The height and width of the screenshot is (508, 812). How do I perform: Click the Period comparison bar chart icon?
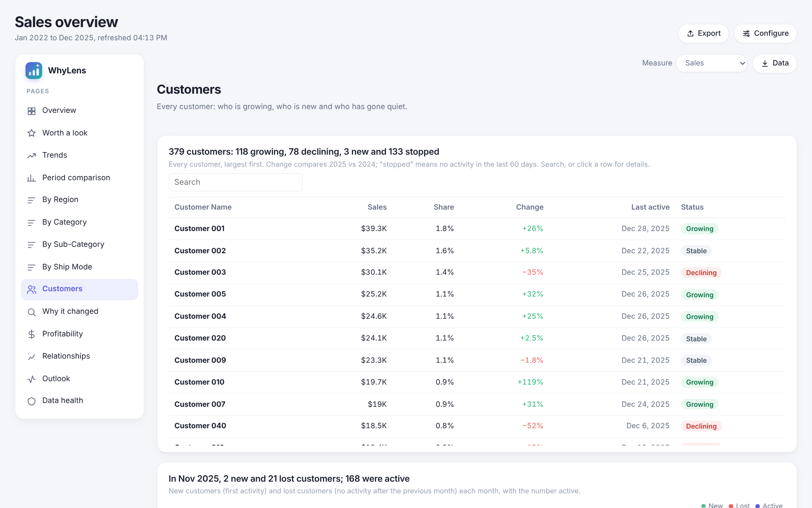click(x=32, y=178)
